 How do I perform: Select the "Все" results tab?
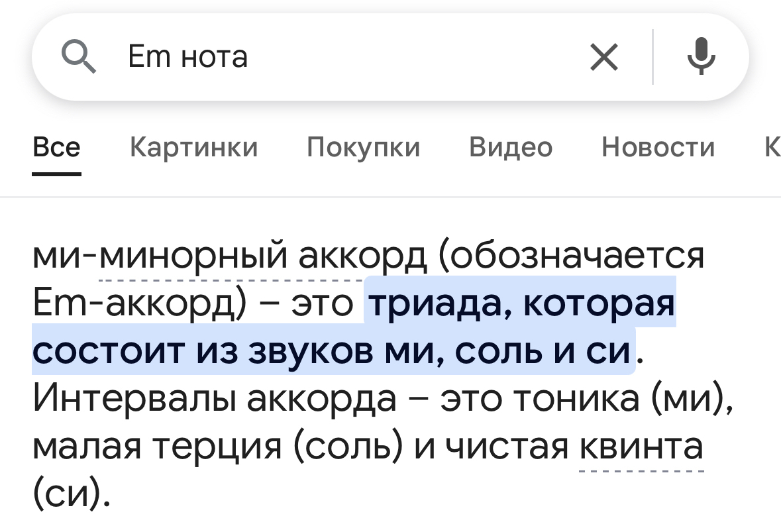point(56,147)
